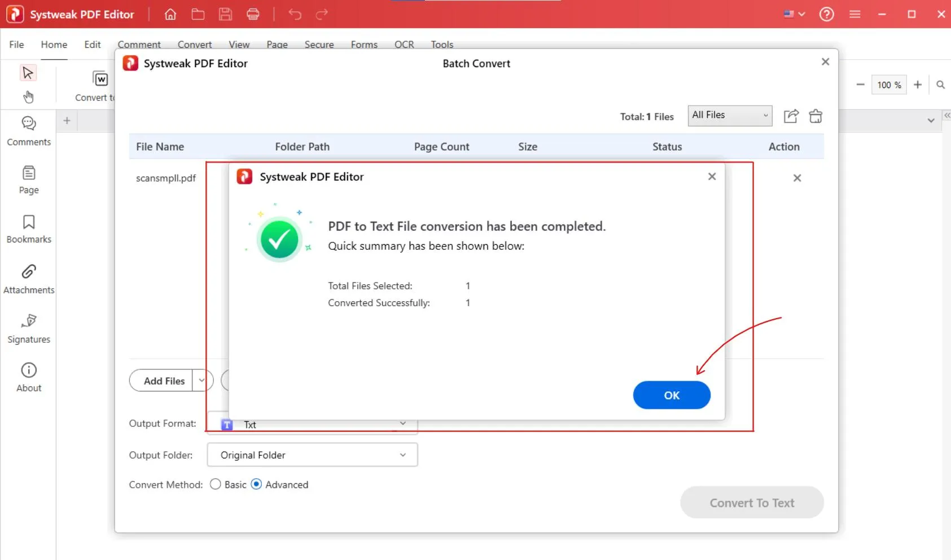951x560 pixels.
Task: Expand the All Files filter dropdown
Action: (x=729, y=116)
